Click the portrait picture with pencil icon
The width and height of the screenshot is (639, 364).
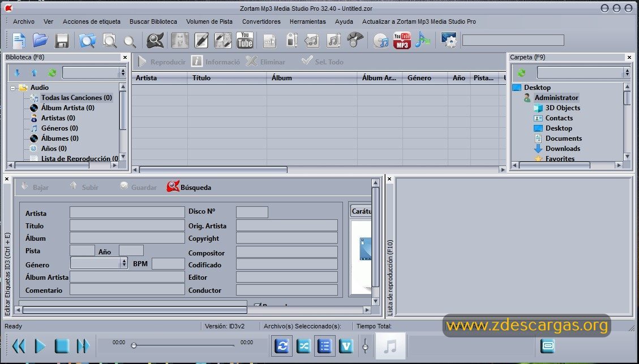point(223,40)
